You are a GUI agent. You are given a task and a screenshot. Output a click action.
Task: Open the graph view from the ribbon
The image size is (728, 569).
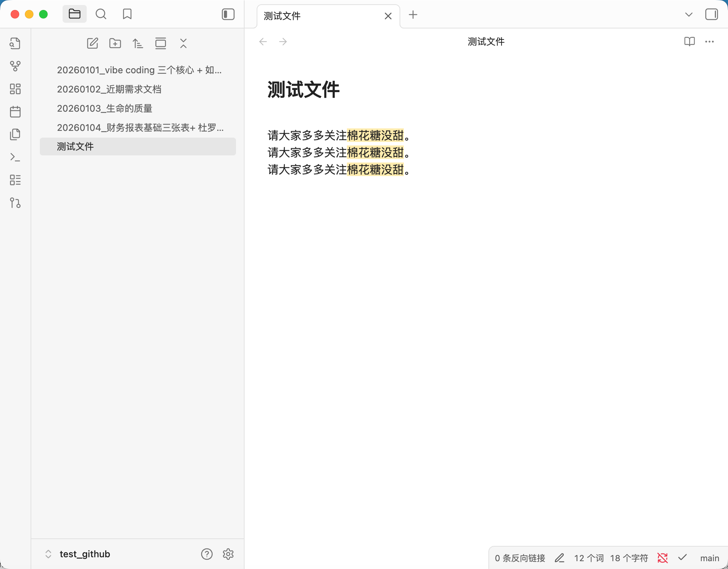pos(15,66)
